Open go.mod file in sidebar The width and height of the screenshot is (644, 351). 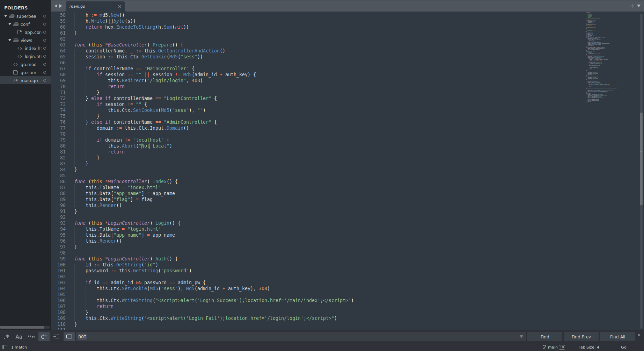(28, 64)
